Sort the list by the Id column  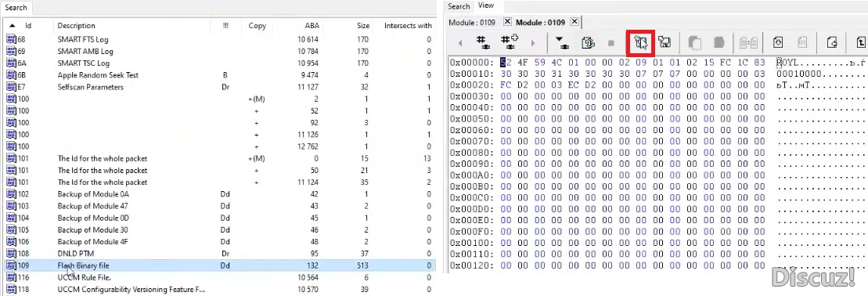[x=27, y=26]
